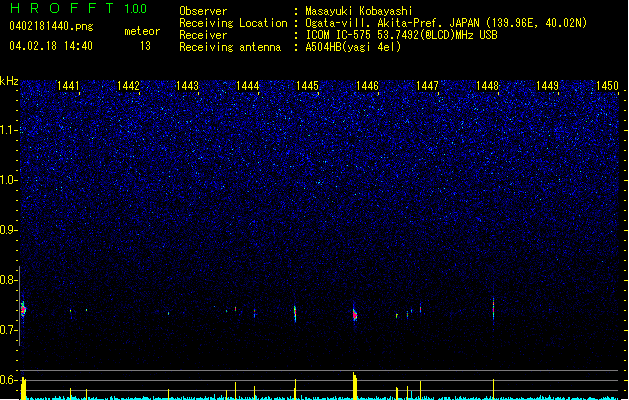The height and width of the screenshot is (400, 629).
Task: Click the A504HB(yagi 4el) antenna text
Action: [353, 47]
